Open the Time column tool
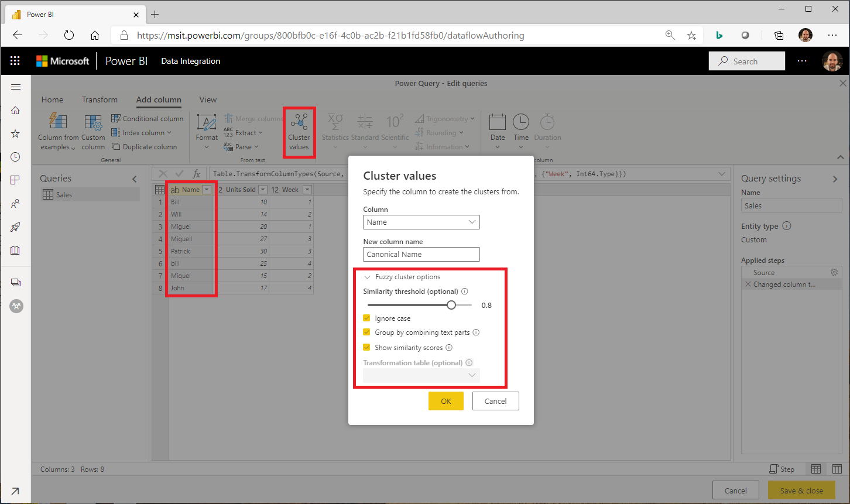Image resolution: width=850 pixels, height=504 pixels. click(x=521, y=132)
